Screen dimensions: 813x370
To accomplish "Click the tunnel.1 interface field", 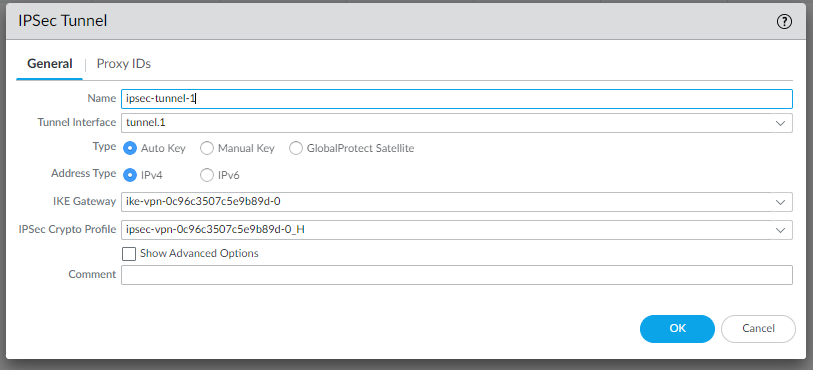I will (x=446, y=123).
